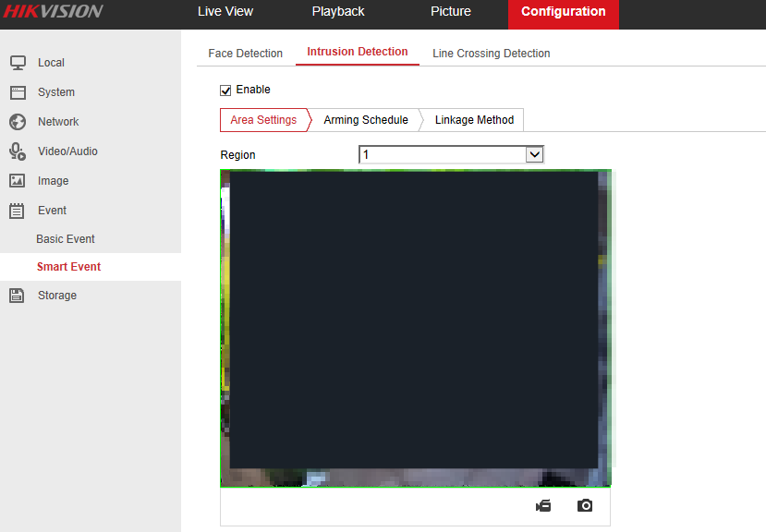This screenshot has height=532, width=766.
Task: Click the System window icon
Action: 17,92
